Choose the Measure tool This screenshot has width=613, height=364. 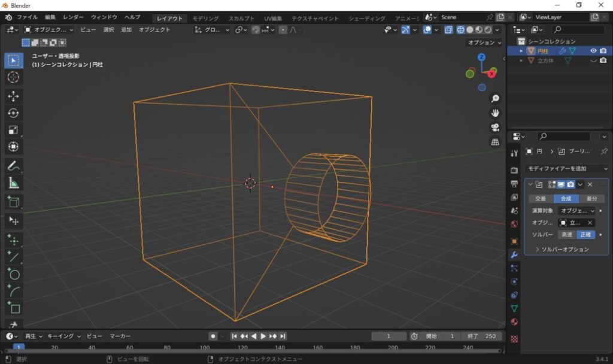tap(14, 183)
